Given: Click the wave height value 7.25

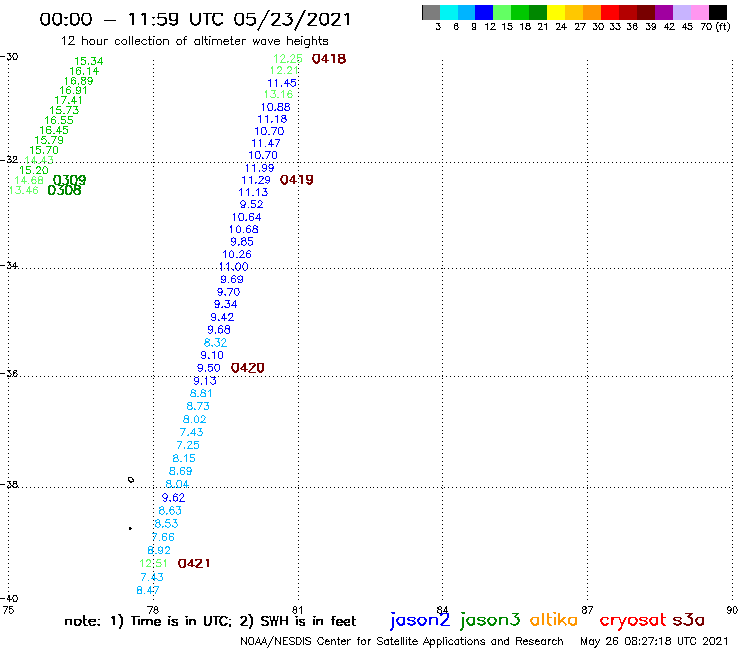Looking at the screenshot, I should click(x=188, y=445).
